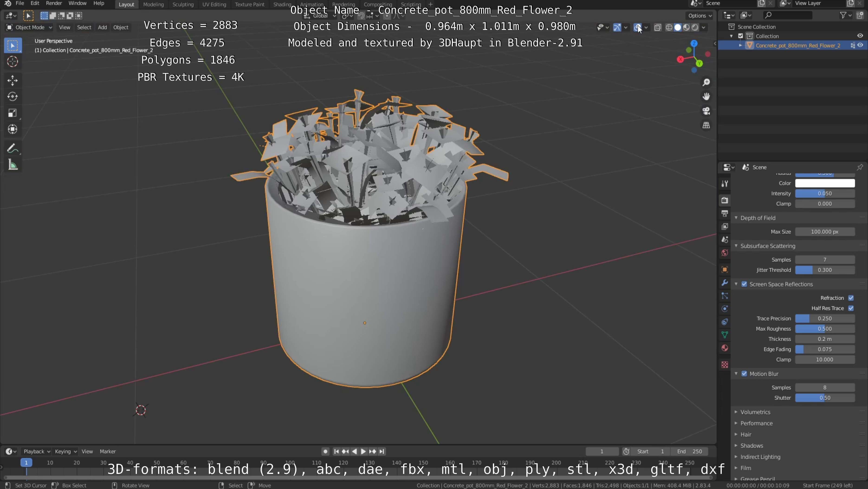Expand the Shadows panel
Screen dimensions: 868x489
tap(751, 446)
